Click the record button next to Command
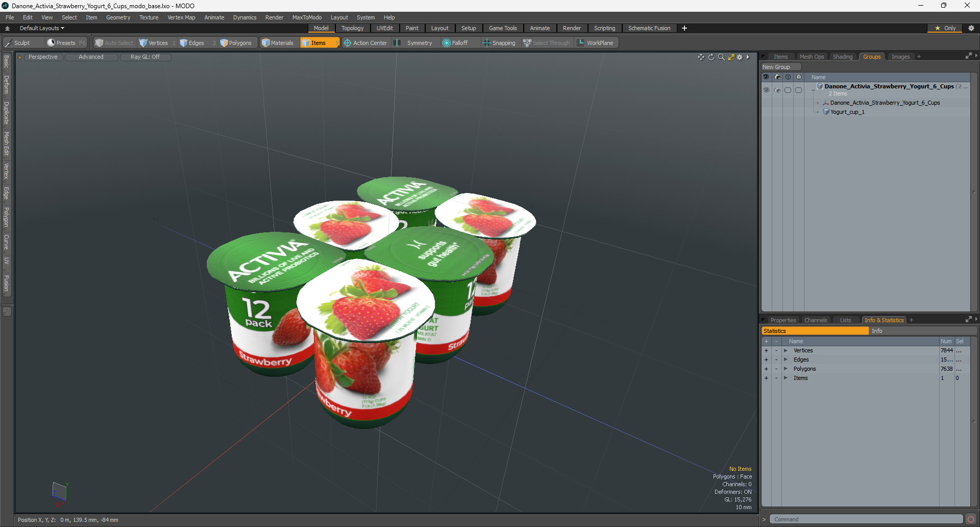Viewport: 980px width, 527px height. click(971, 519)
